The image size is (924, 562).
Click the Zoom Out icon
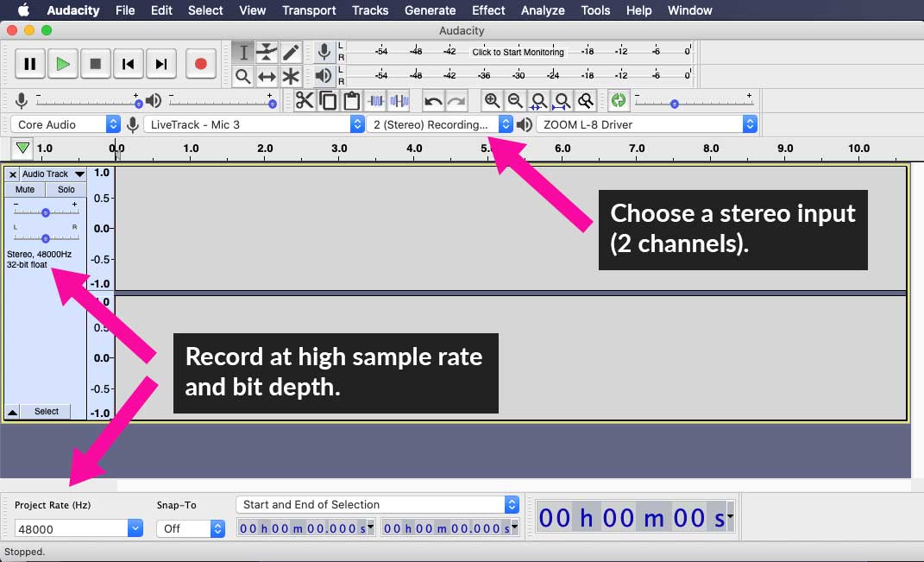click(x=515, y=101)
